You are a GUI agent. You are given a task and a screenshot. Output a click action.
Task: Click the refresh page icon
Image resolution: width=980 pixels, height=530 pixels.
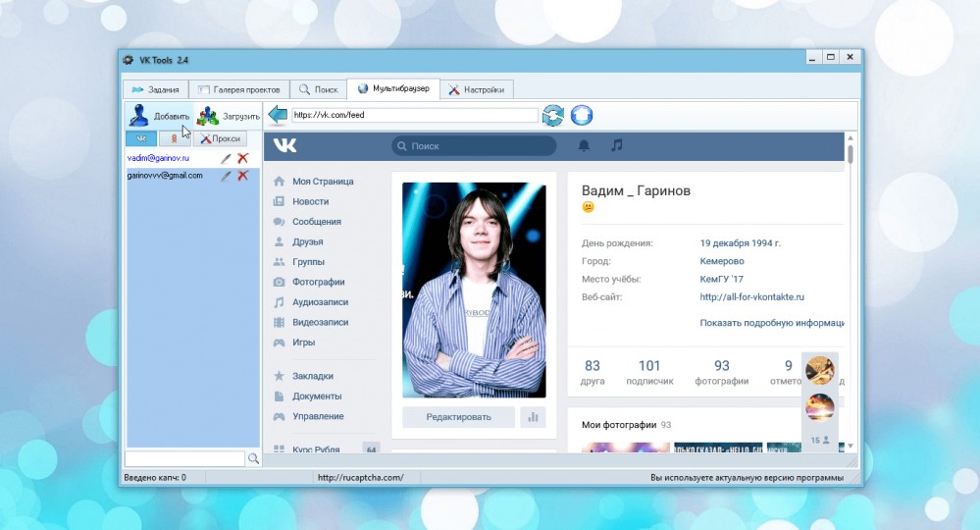553,115
